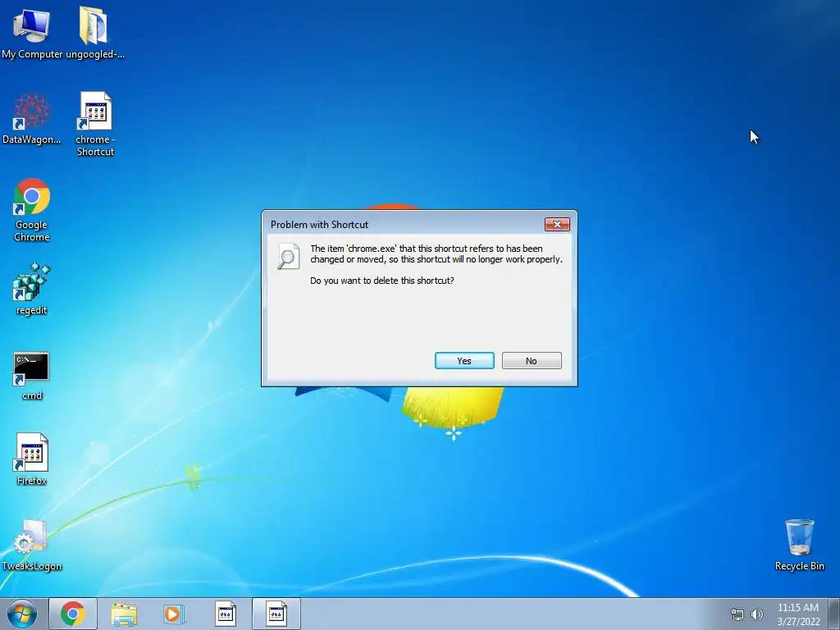Image resolution: width=840 pixels, height=630 pixels.
Task: Open the network status tray icon
Action: (x=737, y=614)
